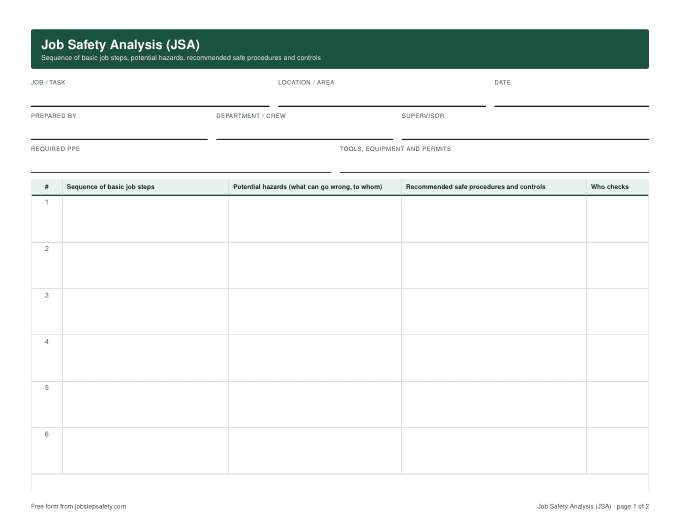Click the potential hazards cell in row 6
The height and width of the screenshot is (526, 680).
[x=315, y=451]
